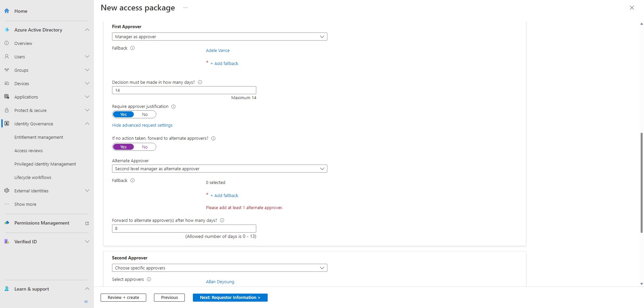Click the Verified ID sidebar icon
This screenshot has height=308, width=644.
(7, 241)
